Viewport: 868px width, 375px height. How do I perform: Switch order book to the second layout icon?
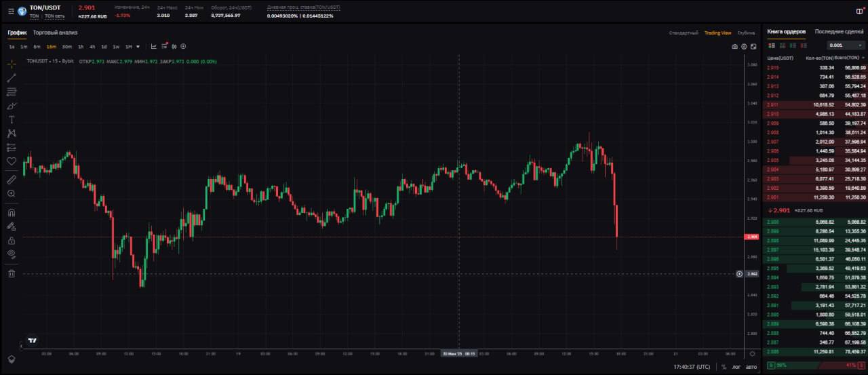coord(783,45)
